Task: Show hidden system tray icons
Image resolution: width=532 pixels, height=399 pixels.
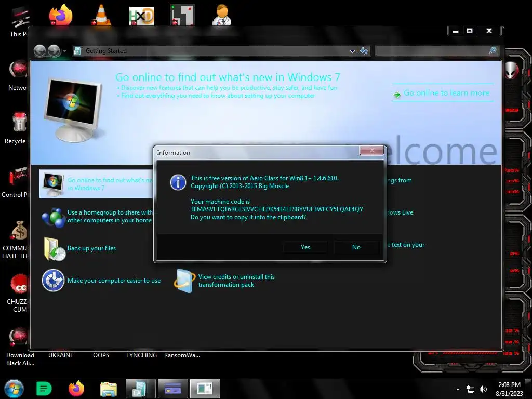Action: 458,389
